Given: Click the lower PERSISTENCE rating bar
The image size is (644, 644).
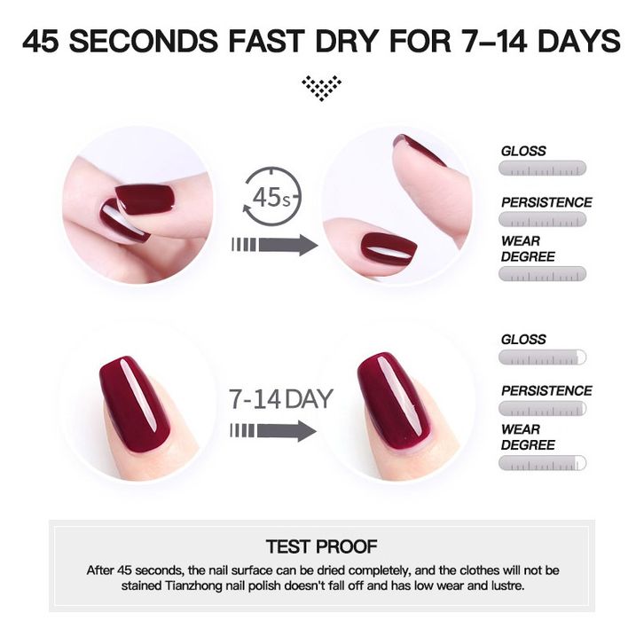Looking at the screenshot, I should 542,409.
